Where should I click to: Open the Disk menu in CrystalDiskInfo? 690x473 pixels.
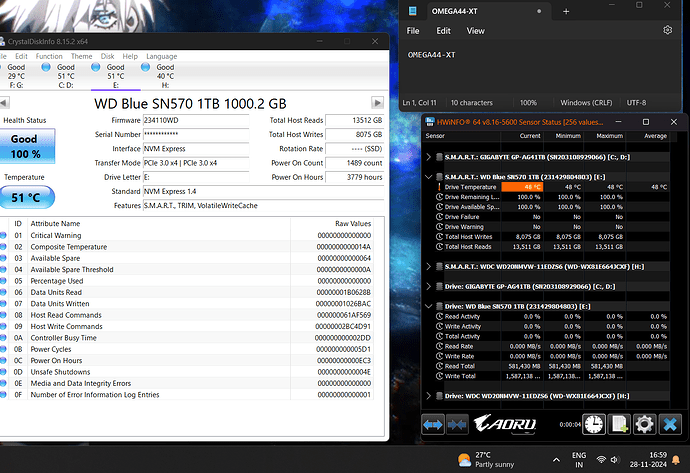107,56
